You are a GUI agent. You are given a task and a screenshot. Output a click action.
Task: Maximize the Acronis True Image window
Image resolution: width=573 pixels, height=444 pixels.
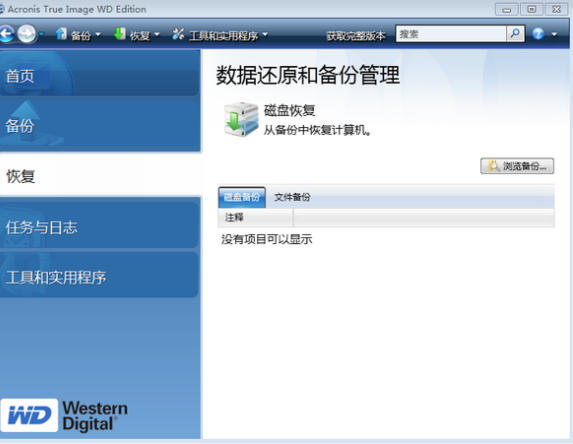point(532,10)
